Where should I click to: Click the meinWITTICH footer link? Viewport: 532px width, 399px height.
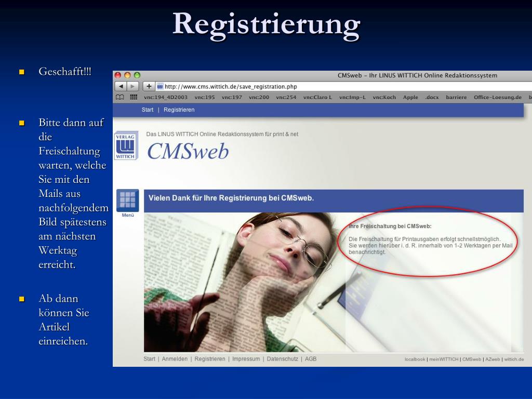tap(444, 360)
